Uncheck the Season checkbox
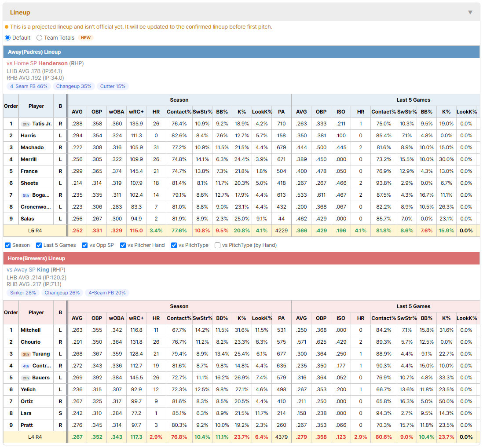Viewport: 483px width, 448px height. coord(8,245)
